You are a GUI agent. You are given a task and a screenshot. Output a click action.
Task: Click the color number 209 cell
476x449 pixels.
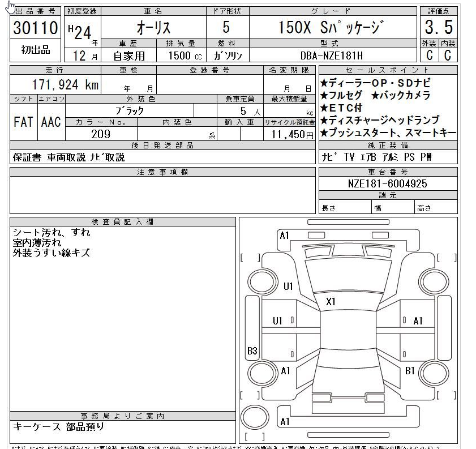coord(101,134)
